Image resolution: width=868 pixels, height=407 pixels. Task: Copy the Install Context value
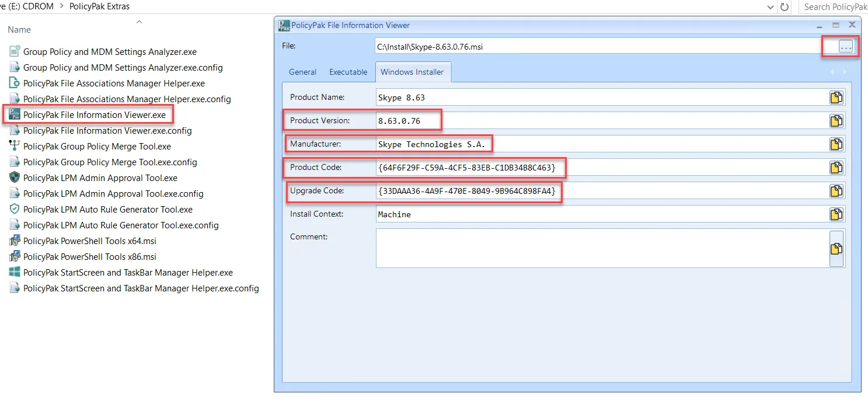point(836,214)
